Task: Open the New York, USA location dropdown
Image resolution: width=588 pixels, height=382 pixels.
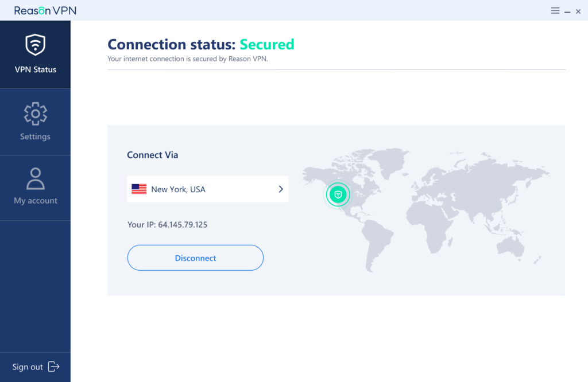Action: coord(207,189)
